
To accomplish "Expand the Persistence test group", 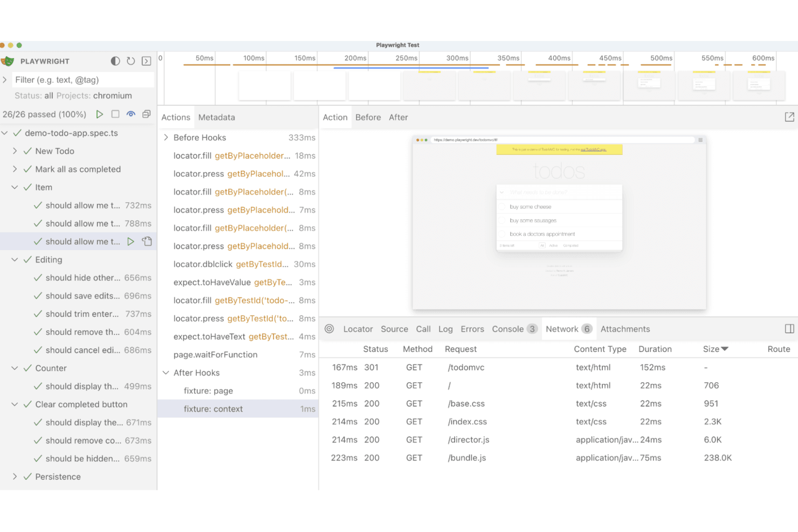I will click(15, 476).
